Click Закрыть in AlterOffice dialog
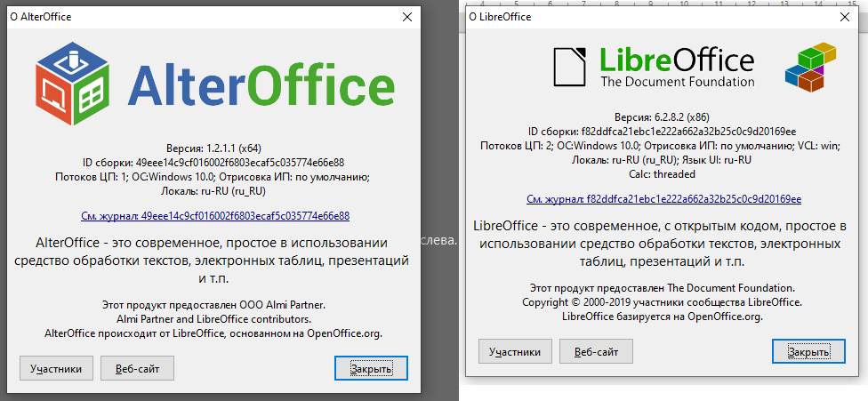Viewport: 868px width, 401px height. (372, 368)
